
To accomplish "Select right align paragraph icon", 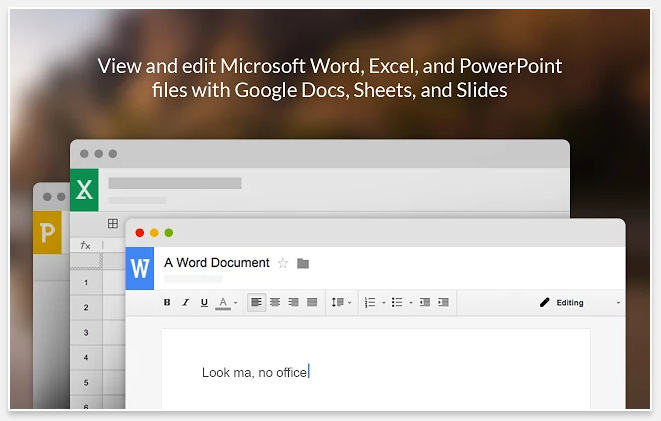I will point(293,302).
